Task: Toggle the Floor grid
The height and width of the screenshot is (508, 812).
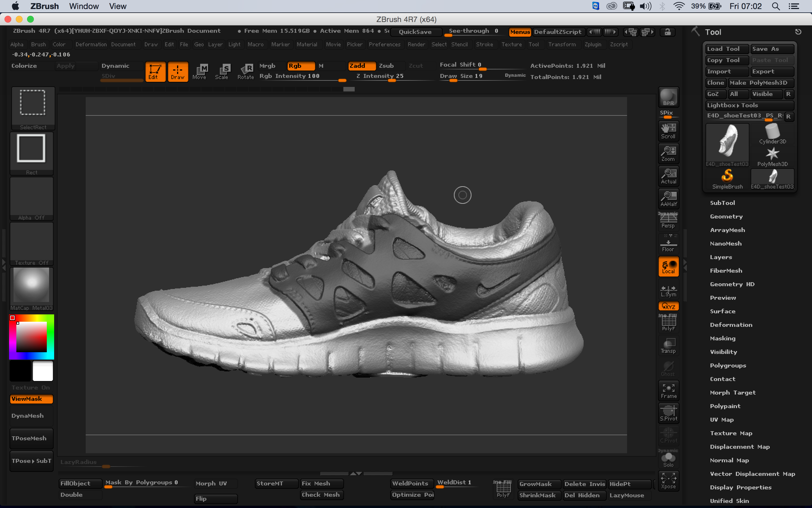Action: point(668,244)
